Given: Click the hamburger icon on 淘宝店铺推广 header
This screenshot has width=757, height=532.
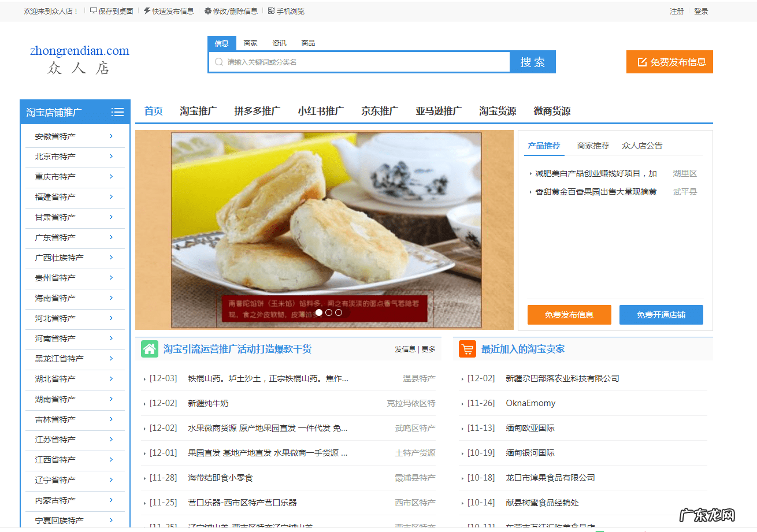Looking at the screenshot, I should coord(117,111).
